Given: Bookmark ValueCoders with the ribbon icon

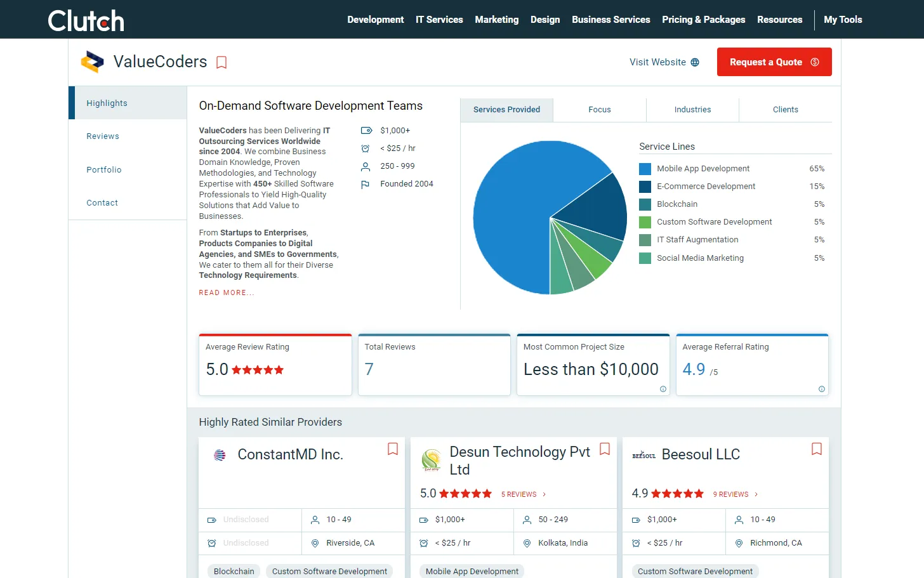Looking at the screenshot, I should coord(221,62).
